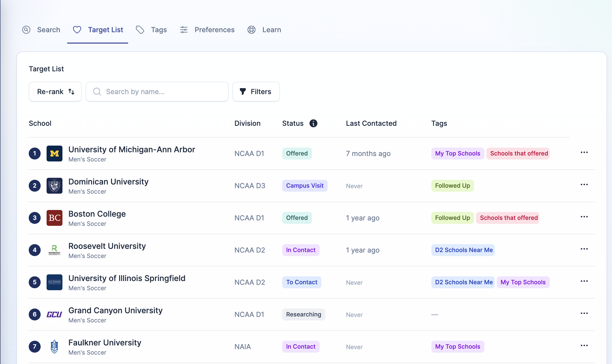Open Dominican University school page
The width and height of the screenshot is (612, 364).
109,182
